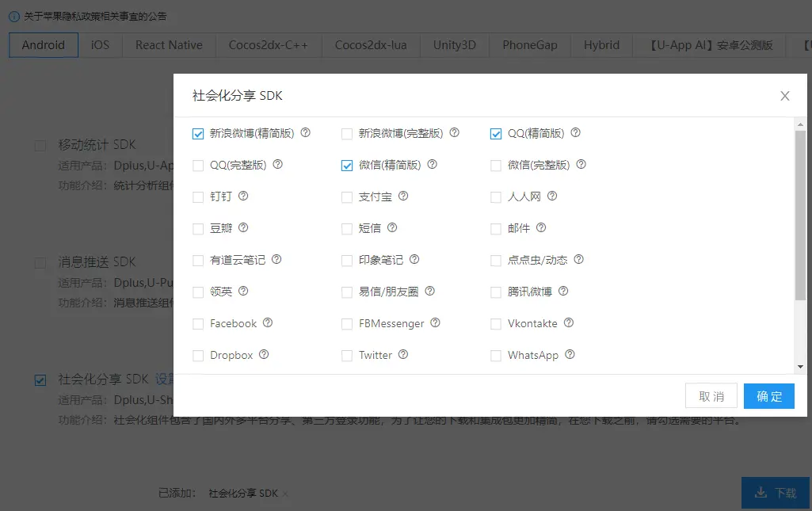View help info for FBMessenger
Viewport: 812px width, 511px height.
tap(435, 322)
